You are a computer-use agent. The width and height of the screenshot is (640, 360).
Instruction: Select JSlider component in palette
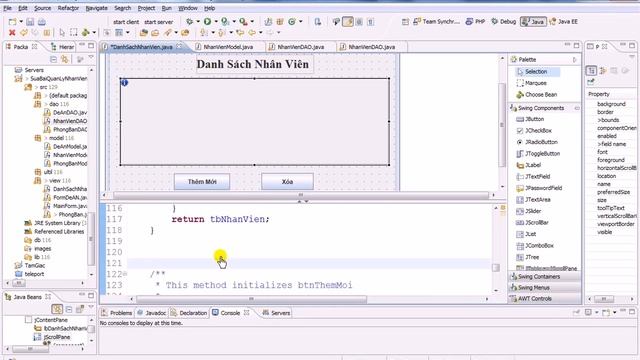coord(529,211)
